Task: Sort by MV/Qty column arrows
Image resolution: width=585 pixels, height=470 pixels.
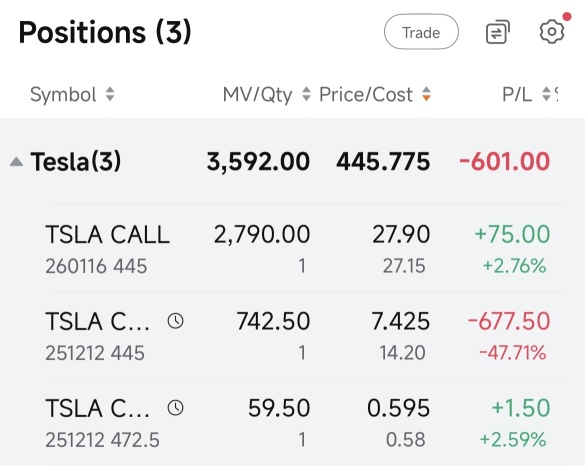Action: (306, 94)
